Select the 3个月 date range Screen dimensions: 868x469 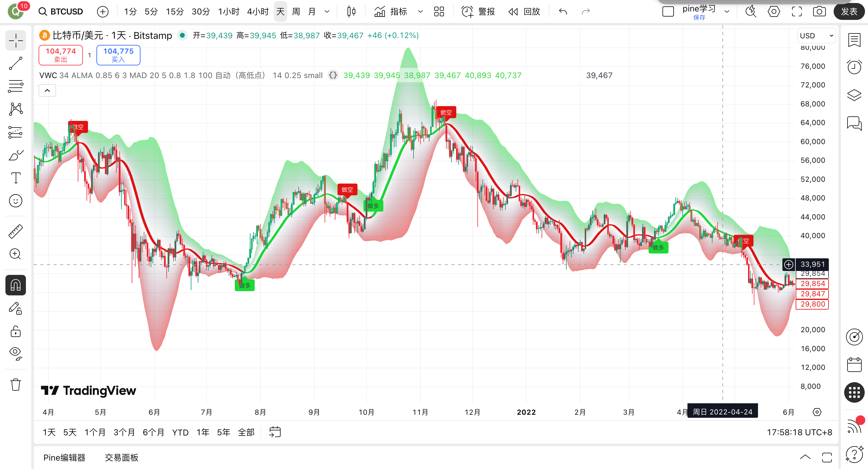pyautogui.click(x=124, y=432)
